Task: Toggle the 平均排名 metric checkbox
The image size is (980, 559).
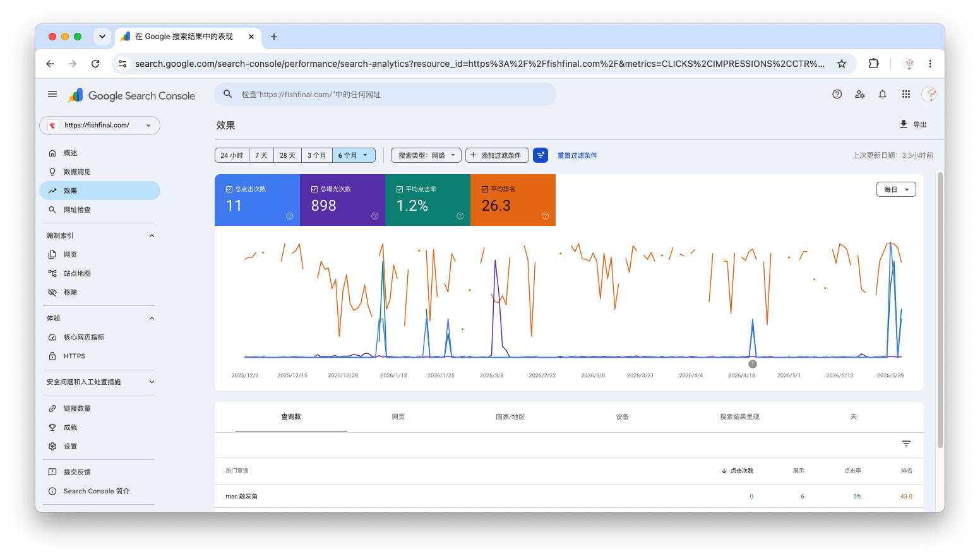Action: [485, 189]
